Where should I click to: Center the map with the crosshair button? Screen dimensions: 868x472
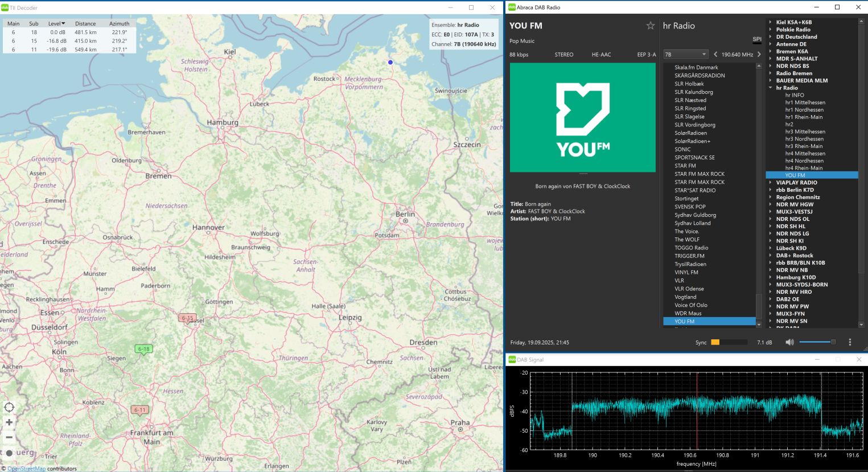[9, 407]
